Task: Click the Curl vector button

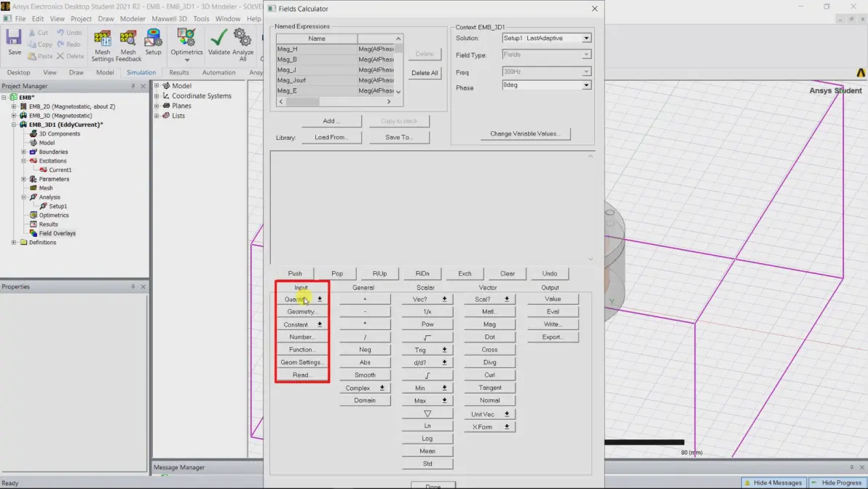Action: [489, 375]
